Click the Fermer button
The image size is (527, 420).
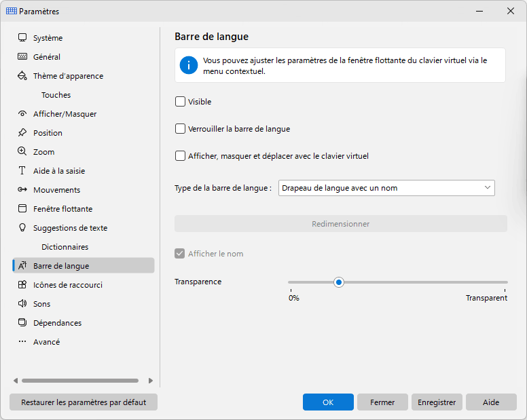[x=382, y=402]
